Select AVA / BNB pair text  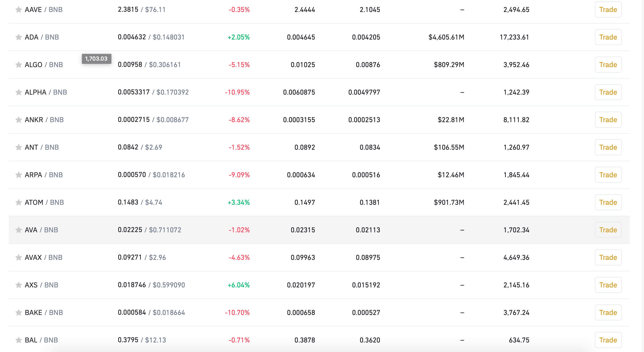coord(41,230)
